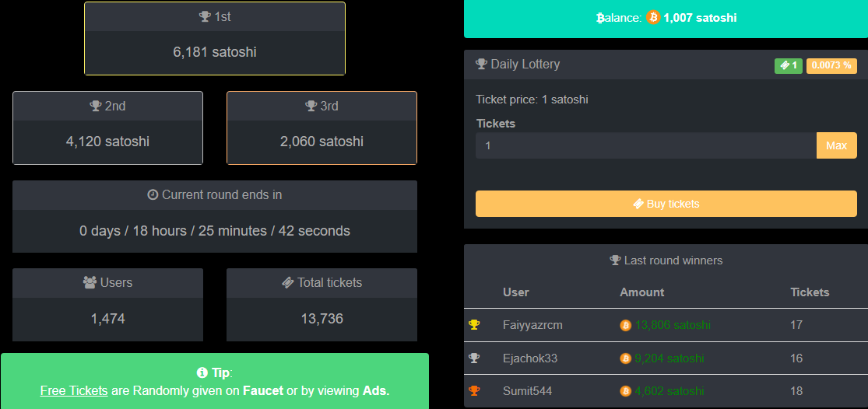Click the trophy icon beside 2nd prize

point(96,106)
